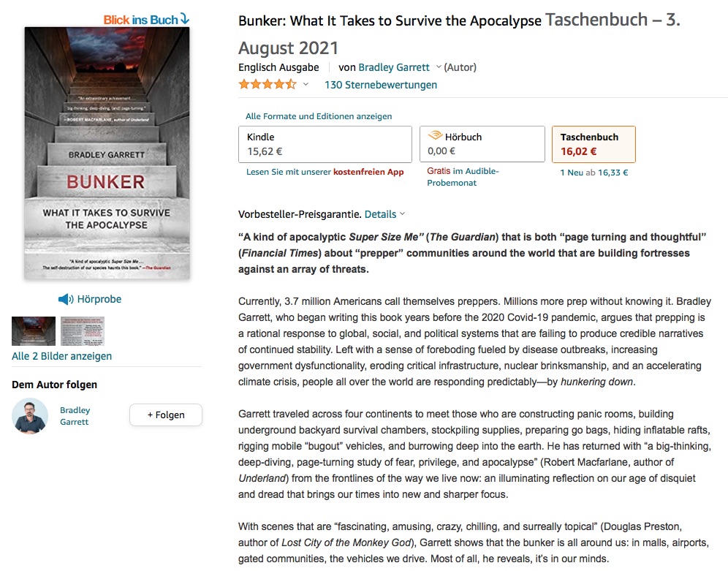The image size is (728, 571).
Task: Click Alle Formate und Editionen anzeigen
Action: [319, 116]
